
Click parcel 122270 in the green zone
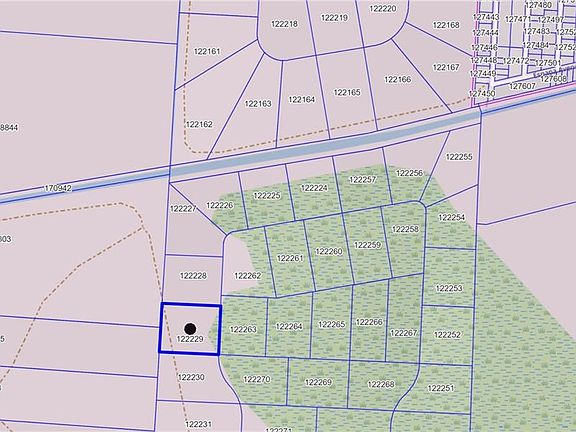(x=256, y=379)
